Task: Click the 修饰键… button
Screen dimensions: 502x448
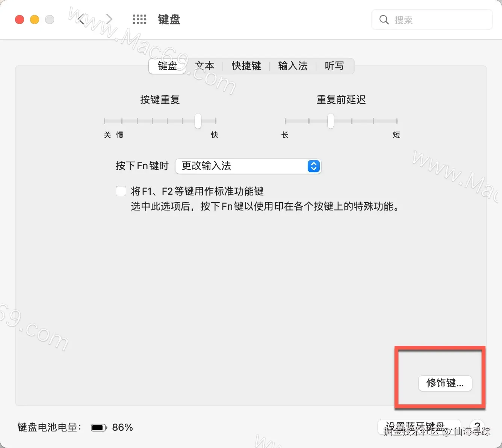Action: click(x=445, y=383)
